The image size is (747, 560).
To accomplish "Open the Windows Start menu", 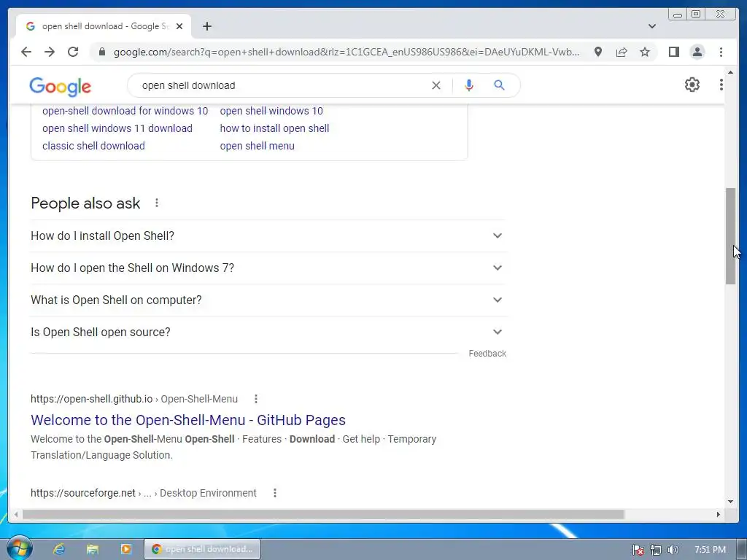I will pyautogui.click(x=19, y=548).
